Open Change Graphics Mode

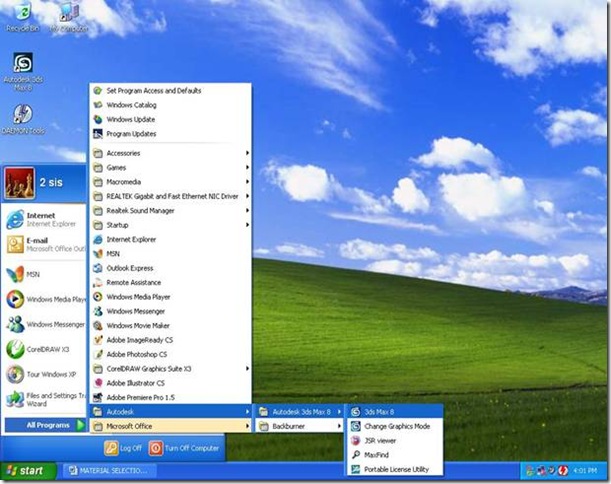(x=395, y=426)
